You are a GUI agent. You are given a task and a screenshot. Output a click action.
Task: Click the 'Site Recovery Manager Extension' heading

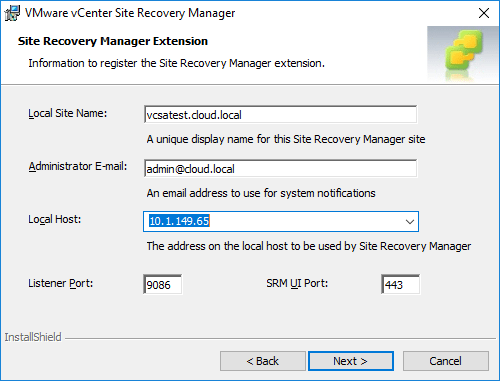coord(113,41)
